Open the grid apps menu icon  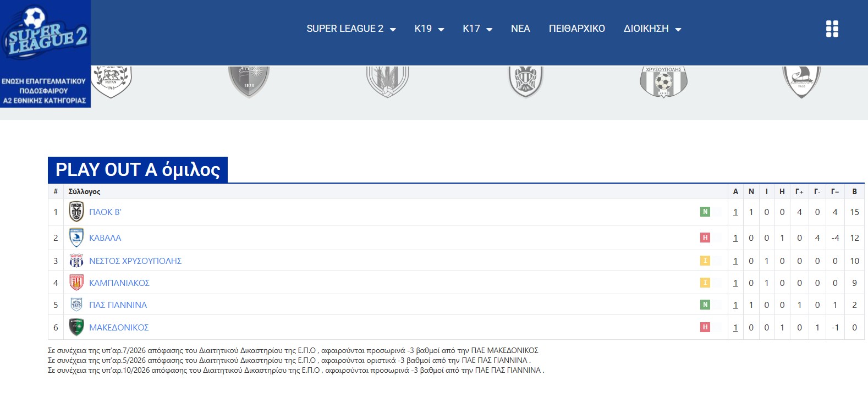(x=832, y=29)
